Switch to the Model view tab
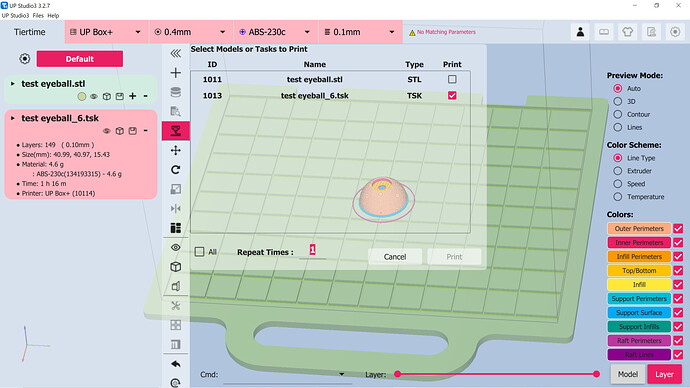690x388 pixels. click(628, 374)
